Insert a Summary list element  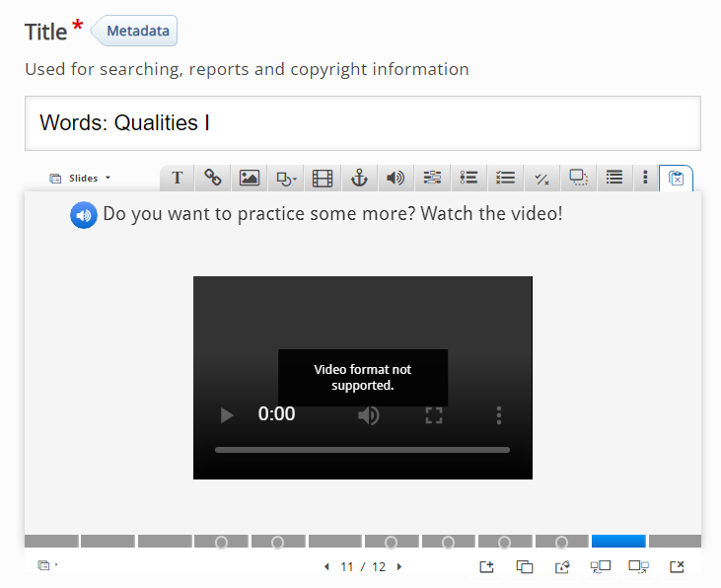614,178
